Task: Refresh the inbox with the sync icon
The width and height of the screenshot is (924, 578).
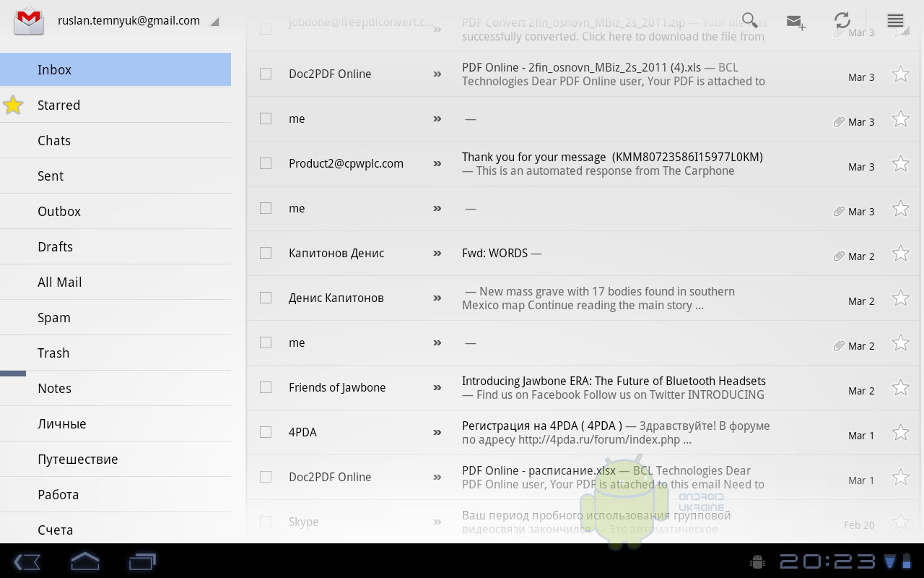Action: click(x=842, y=20)
